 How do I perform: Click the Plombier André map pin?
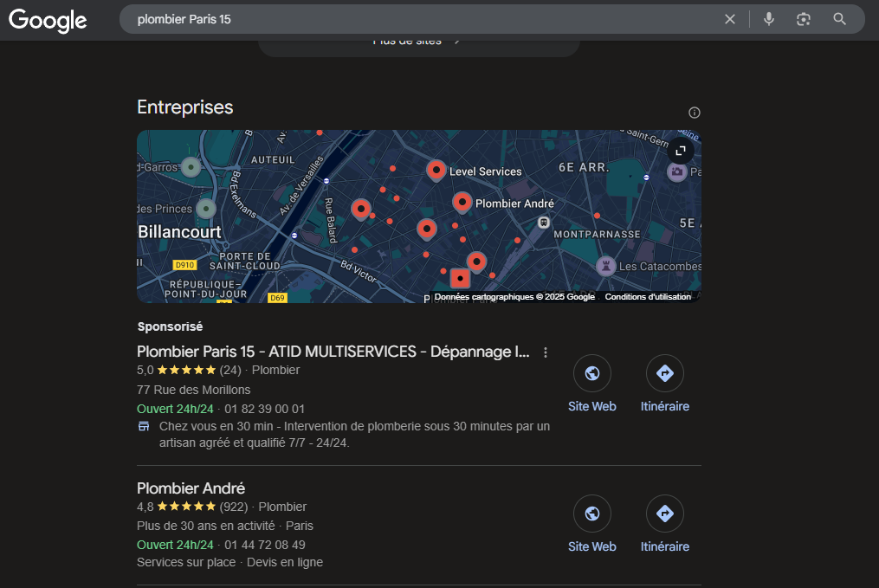[x=462, y=203]
